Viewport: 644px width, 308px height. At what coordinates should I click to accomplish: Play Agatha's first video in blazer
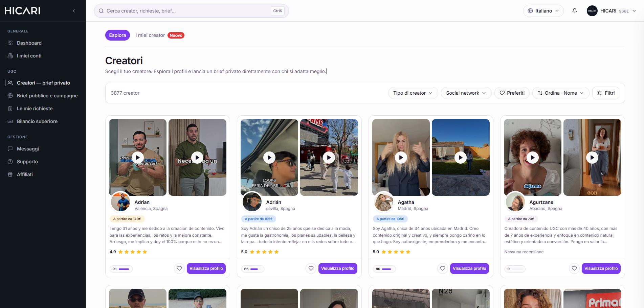click(401, 157)
